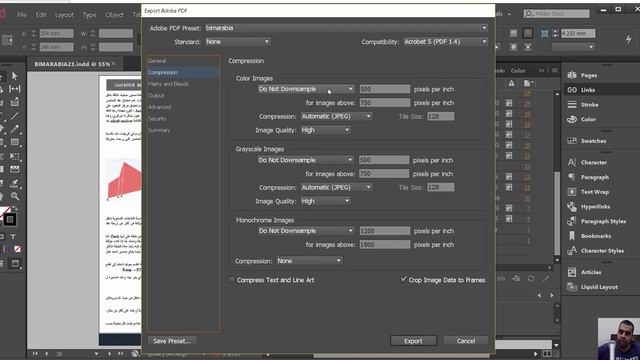Click the Links panel vertical scrollbar

coord(557,212)
